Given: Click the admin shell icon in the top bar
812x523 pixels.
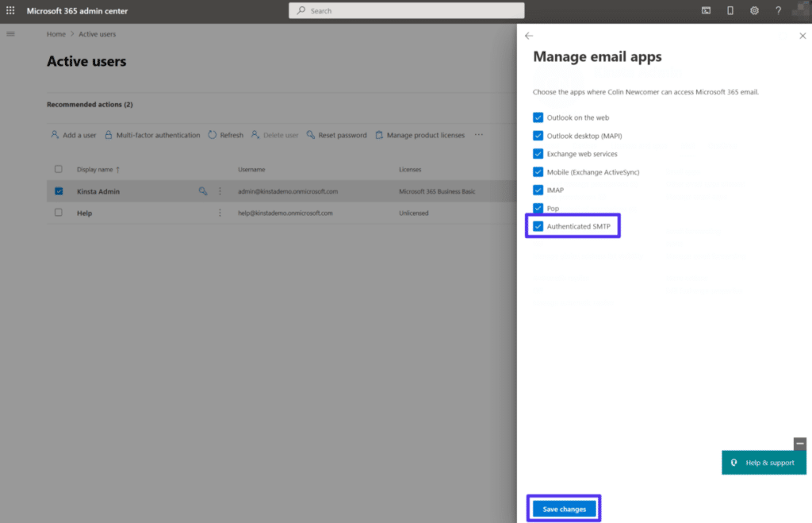Looking at the screenshot, I should [x=706, y=10].
